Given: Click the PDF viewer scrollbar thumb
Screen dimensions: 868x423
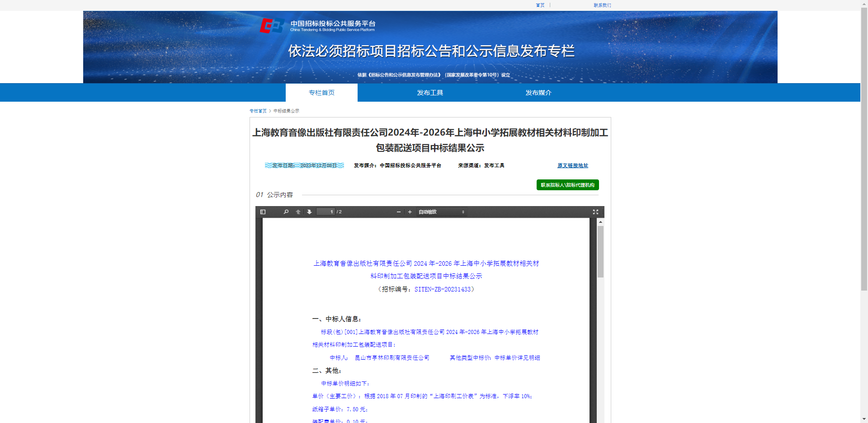Looking at the screenshot, I should pos(600,252).
